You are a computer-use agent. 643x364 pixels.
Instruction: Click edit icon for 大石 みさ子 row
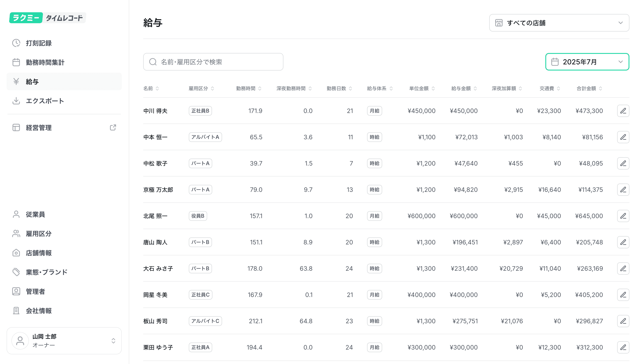(x=623, y=269)
